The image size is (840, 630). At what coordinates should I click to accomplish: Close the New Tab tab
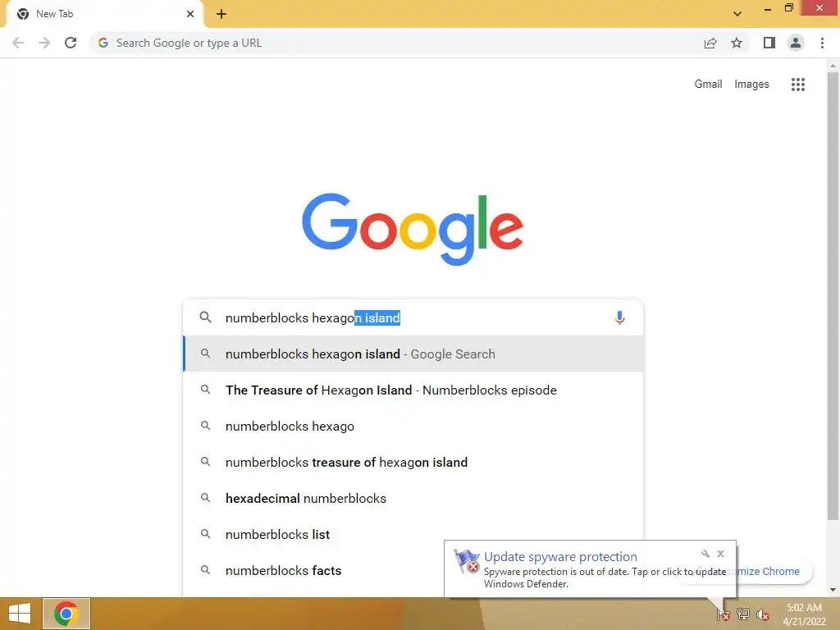[190, 14]
